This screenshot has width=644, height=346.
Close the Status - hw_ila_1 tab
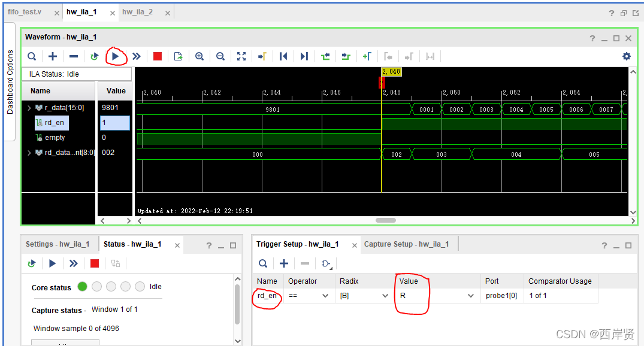click(x=177, y=245)
